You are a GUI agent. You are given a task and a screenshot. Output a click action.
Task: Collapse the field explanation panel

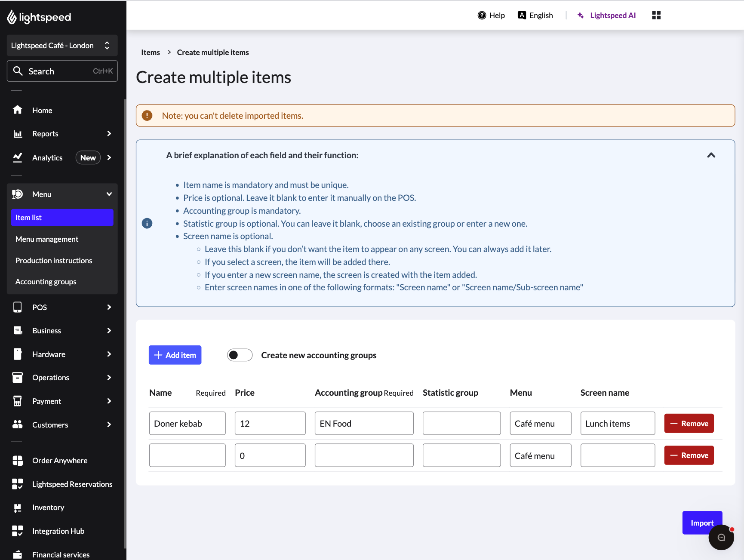pyautogui.click(x=711, y=155)
